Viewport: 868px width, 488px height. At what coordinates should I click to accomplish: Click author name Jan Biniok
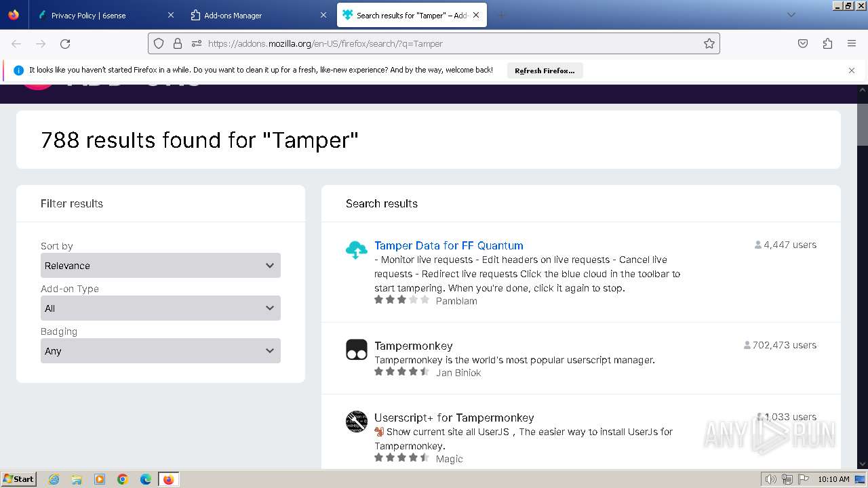click(458, 373)
